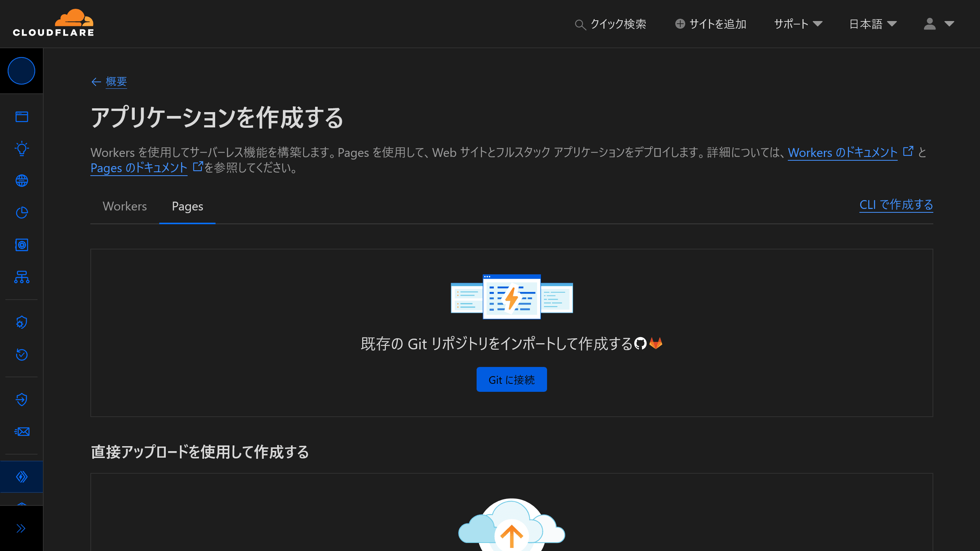Viewport: 980px width, 551px height.
Task: Click サイトを追加 text
Action: click(718, 24)
